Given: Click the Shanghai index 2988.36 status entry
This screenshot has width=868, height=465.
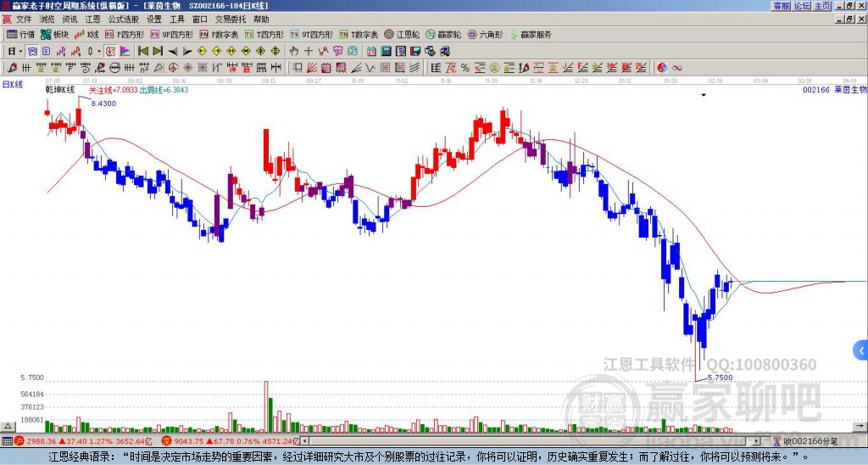Looking at the screenshot, I should coord(84,441).
